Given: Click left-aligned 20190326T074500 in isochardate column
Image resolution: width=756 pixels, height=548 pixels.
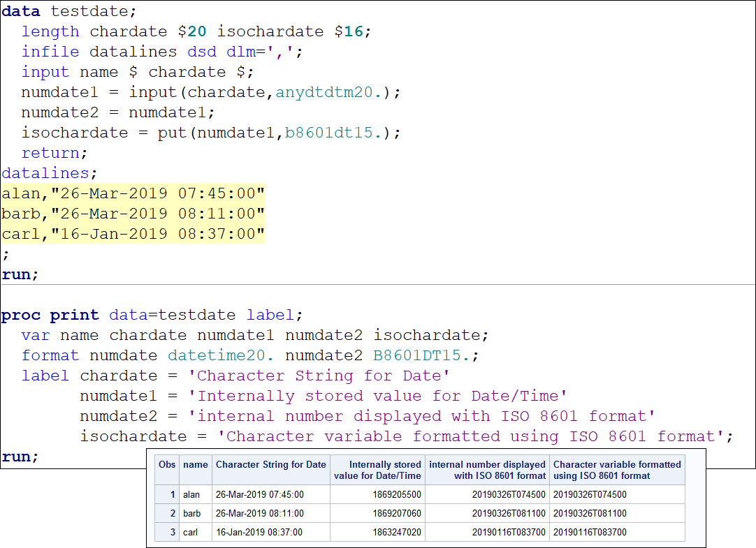Looking at the screenshot, I should click(x=590, y=494).
